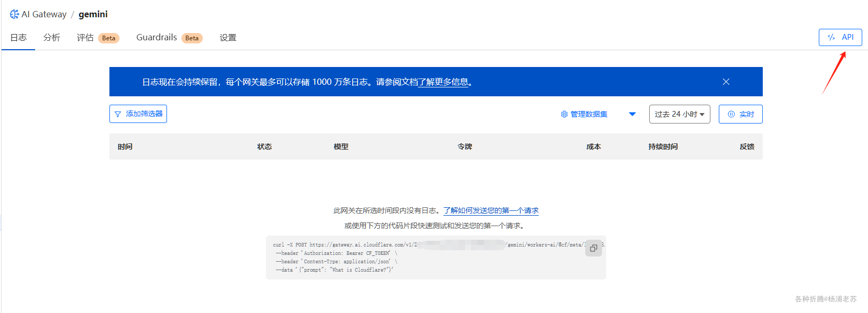Open the Guardrails Beta tab
Screen dimensions: 868x313
(169, 38)
